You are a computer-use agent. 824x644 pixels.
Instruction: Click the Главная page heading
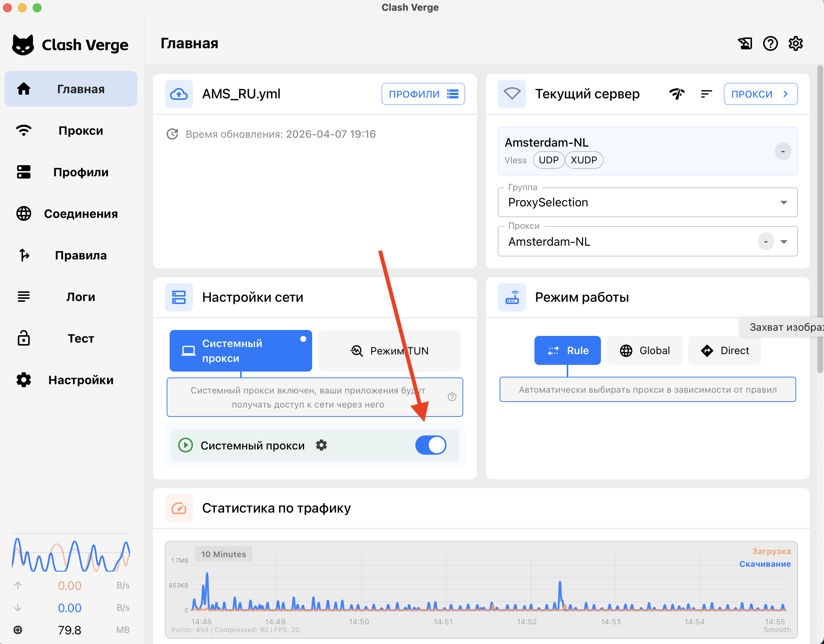click(189, 43)
